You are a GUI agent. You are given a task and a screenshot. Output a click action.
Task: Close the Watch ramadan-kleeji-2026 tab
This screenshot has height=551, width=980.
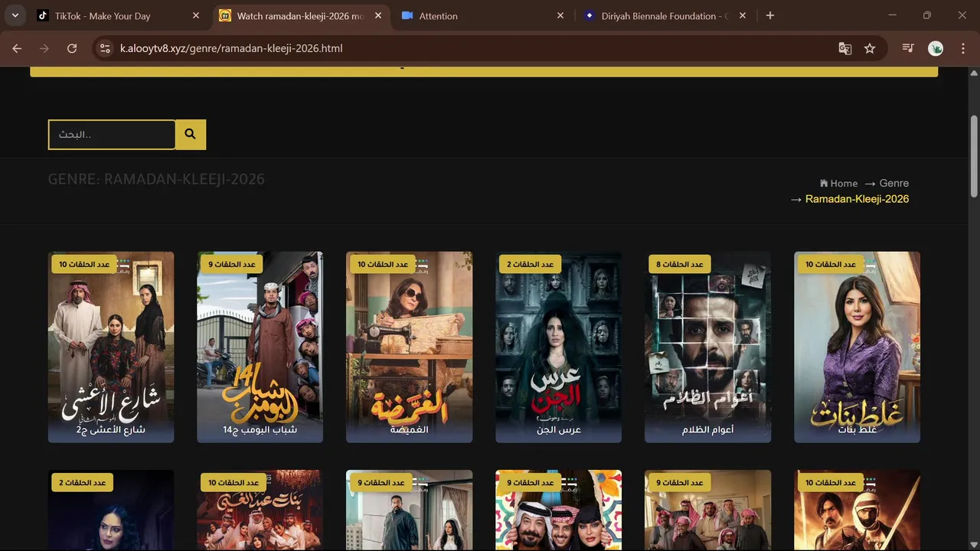[x=378, y=15]
